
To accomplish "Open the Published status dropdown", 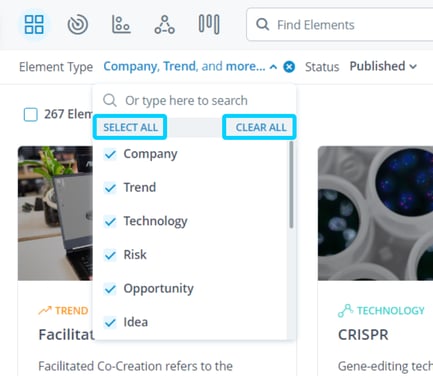I will 383,66.
